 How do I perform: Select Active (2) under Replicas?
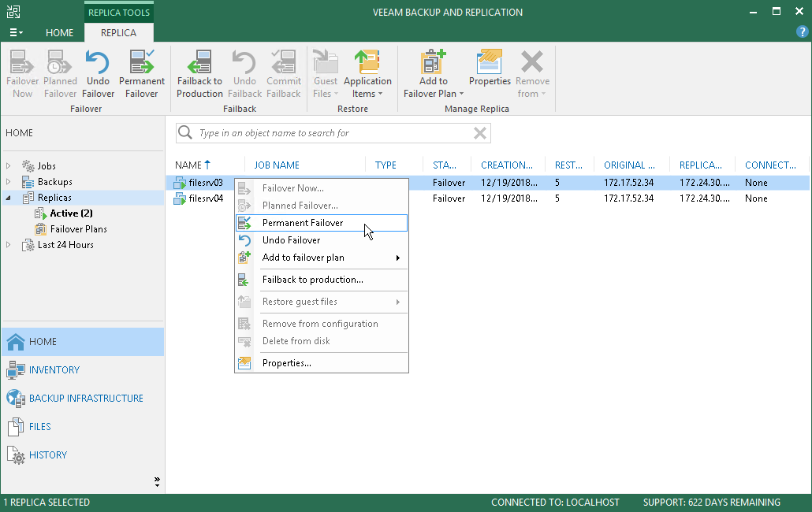71,213
